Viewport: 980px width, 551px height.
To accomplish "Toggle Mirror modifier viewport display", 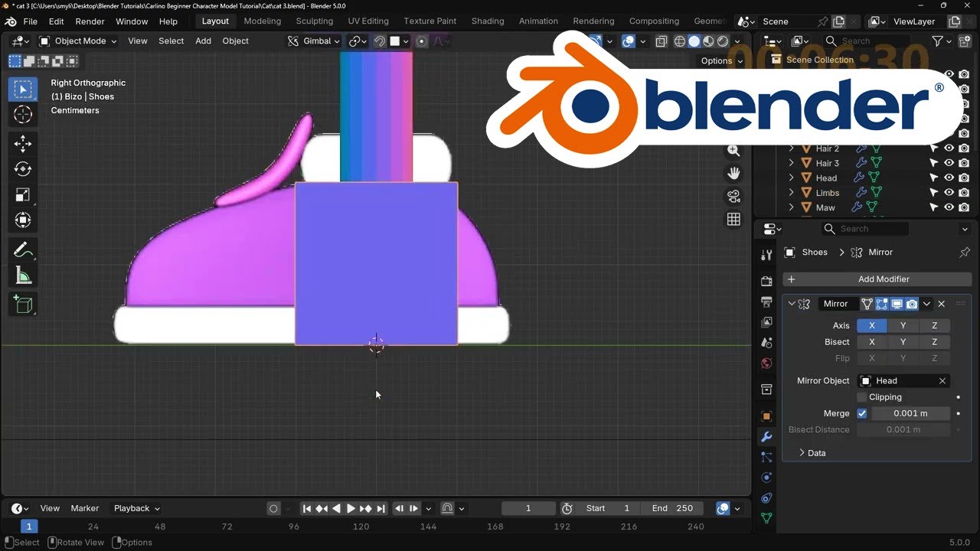I will 897,304.
